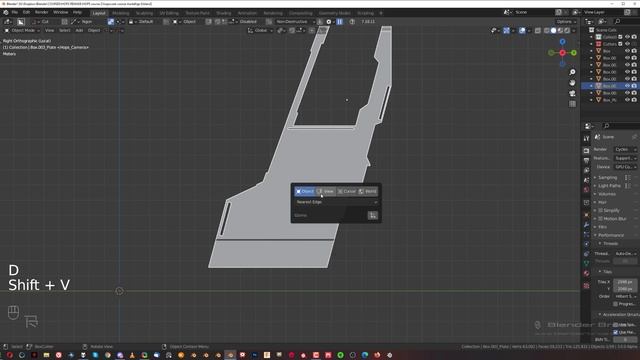This screenshot has width=640, height=360.
Task: Open the World properties tab
Action: click(586, 190)
